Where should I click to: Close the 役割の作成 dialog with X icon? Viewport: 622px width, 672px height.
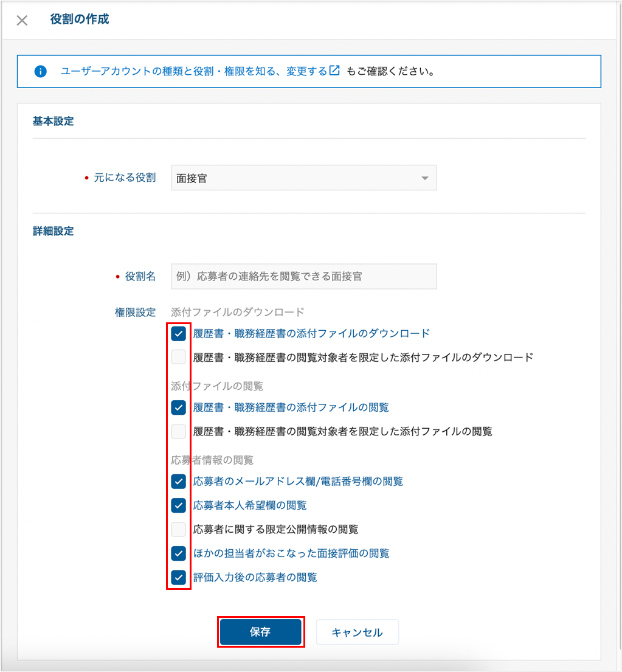pos(22,20)
